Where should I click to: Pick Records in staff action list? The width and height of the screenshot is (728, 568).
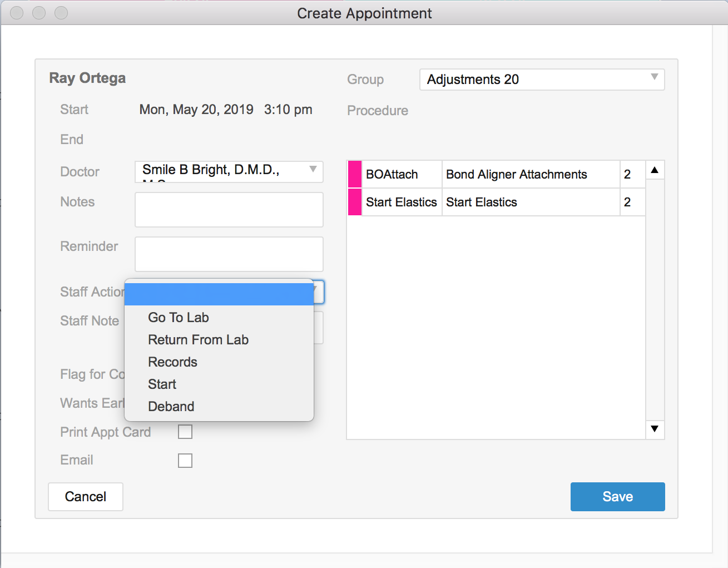[x=172, y=362]
